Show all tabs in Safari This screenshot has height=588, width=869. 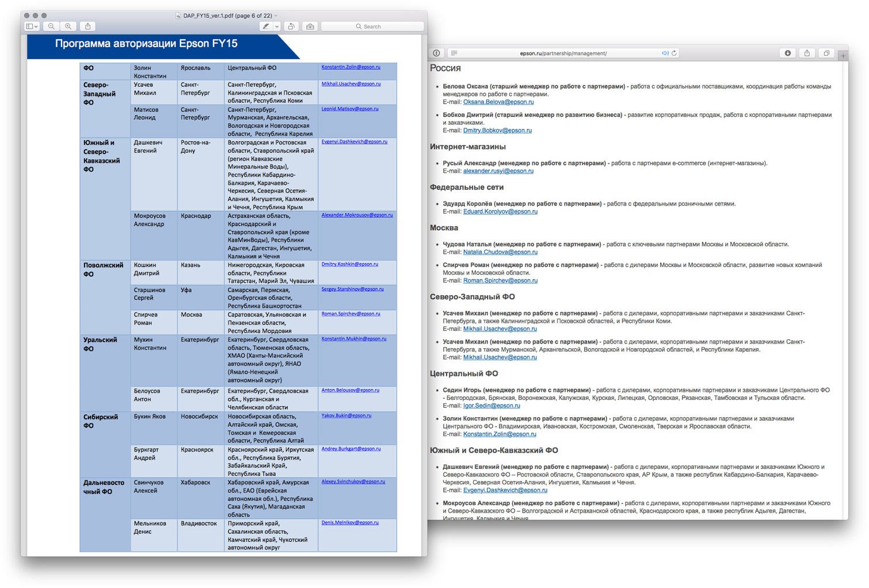(826, 53)
